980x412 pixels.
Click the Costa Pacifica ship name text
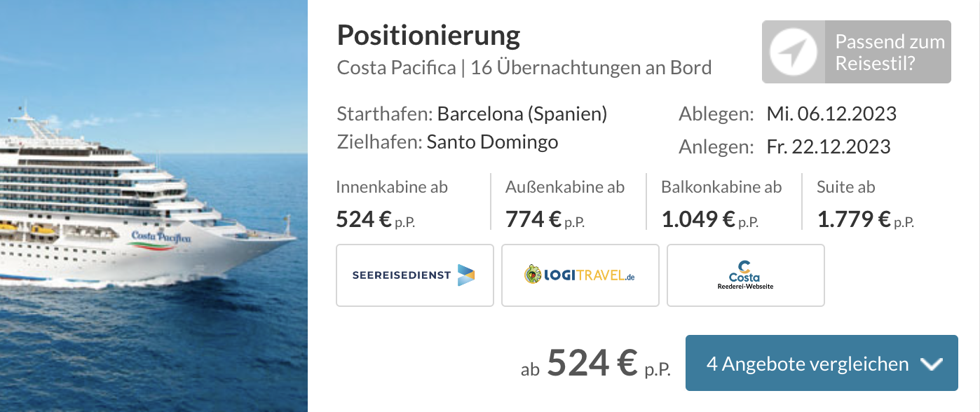pyautogui.click(x=395, y=68)
